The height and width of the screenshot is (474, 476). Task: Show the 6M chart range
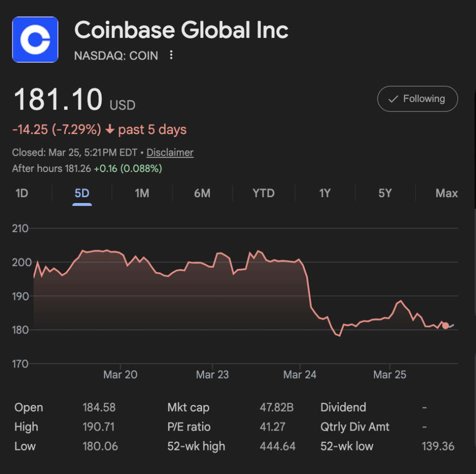[x=202, y=193]
